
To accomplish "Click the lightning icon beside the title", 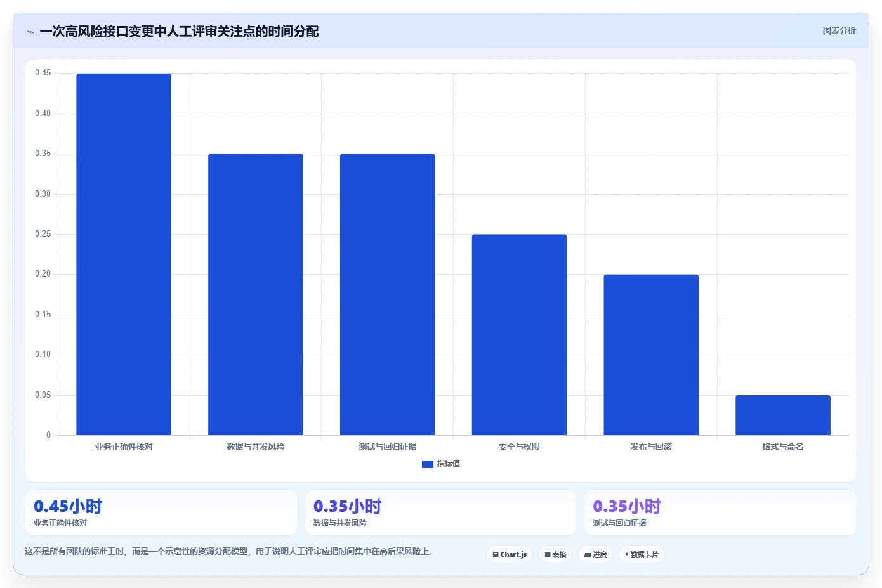I will (x=30, y=32).
